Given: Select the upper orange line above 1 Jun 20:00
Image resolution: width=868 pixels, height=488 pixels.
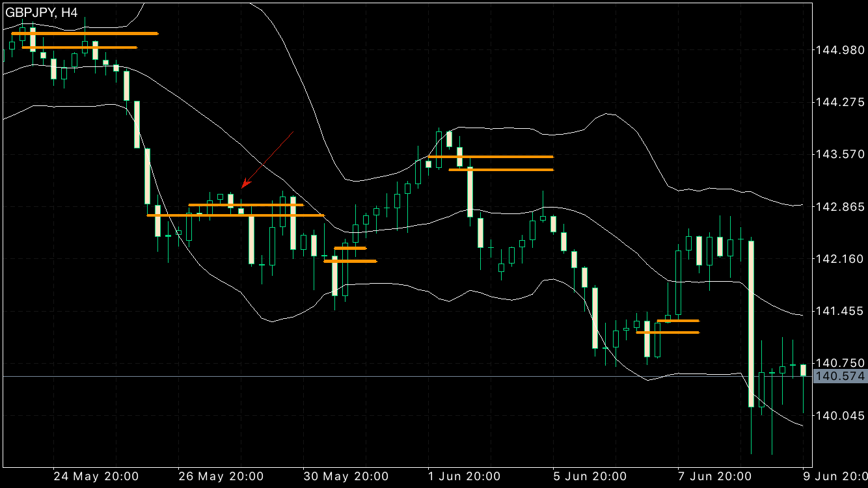Looking at the screenshot, I should click(x=491, y=157).
